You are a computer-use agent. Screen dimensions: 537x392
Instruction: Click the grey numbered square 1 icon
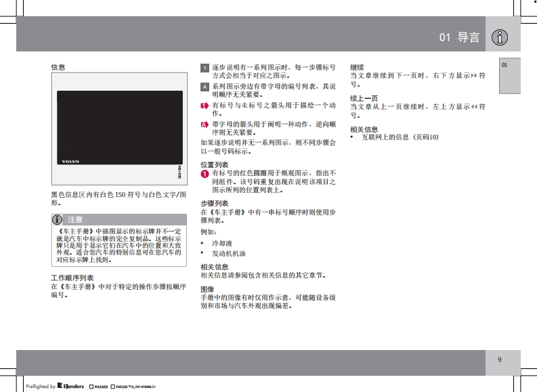205,68
